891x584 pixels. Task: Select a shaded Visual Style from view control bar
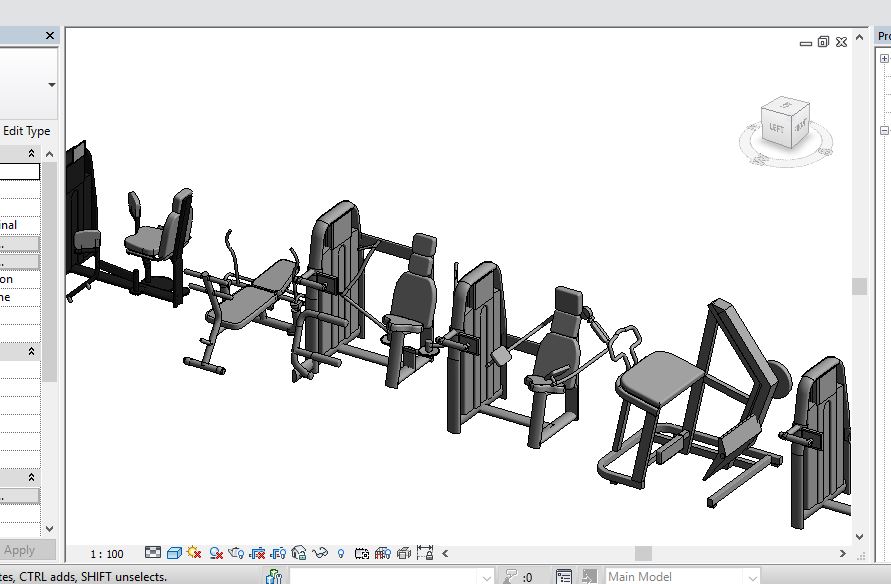coord(174,551)
